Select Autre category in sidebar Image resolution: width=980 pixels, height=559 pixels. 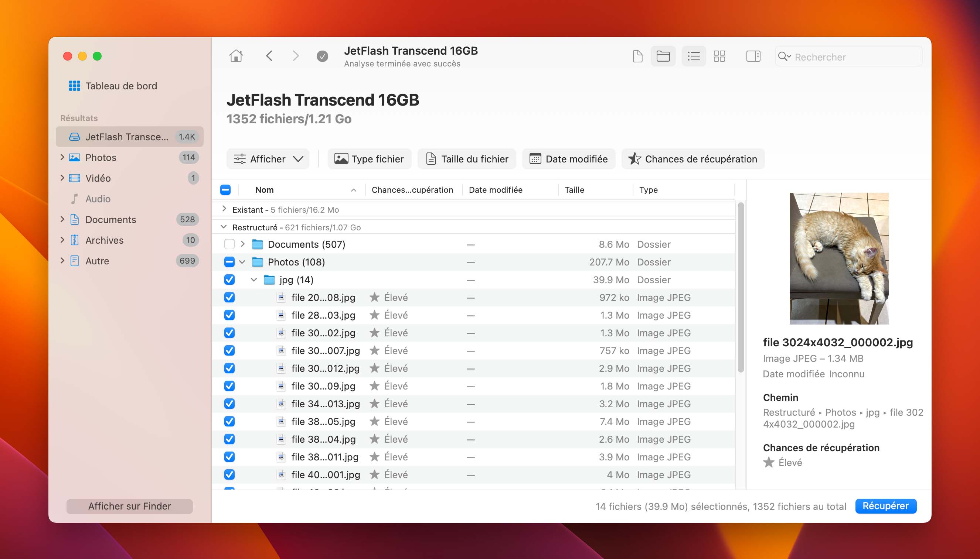pyautogui.click(x=129, y=261)
